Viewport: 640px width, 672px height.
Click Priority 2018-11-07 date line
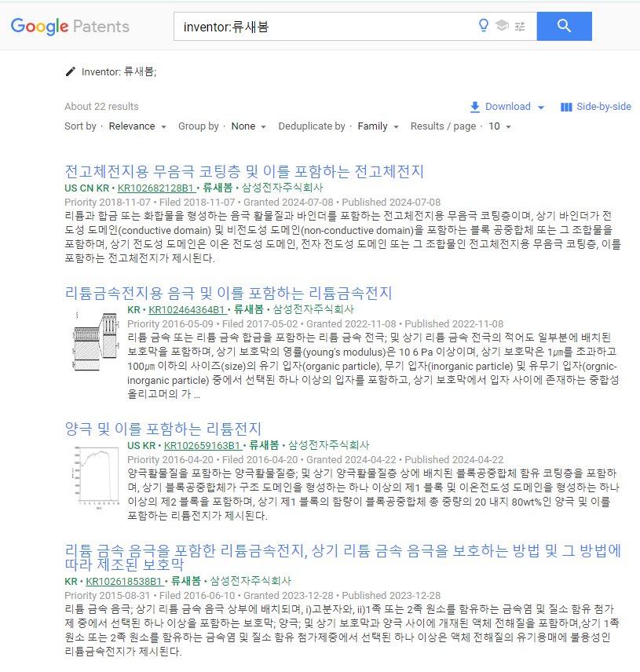(253, 203)
